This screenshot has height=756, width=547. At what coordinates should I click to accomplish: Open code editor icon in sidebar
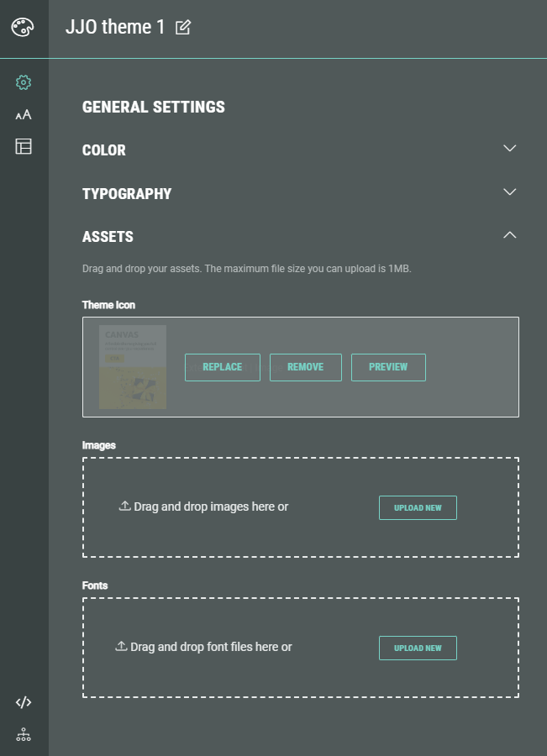pyautogui.click(x=24, y=702)
